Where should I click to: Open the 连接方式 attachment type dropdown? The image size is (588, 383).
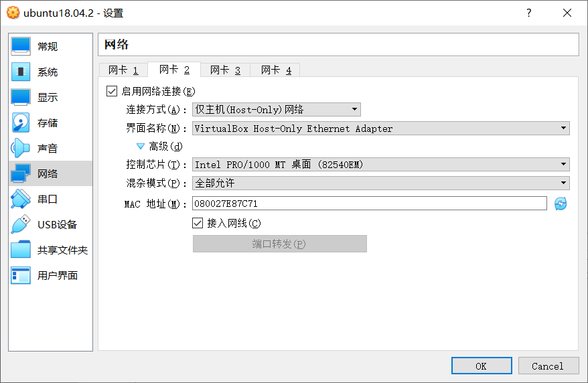[x=277, y=109]
